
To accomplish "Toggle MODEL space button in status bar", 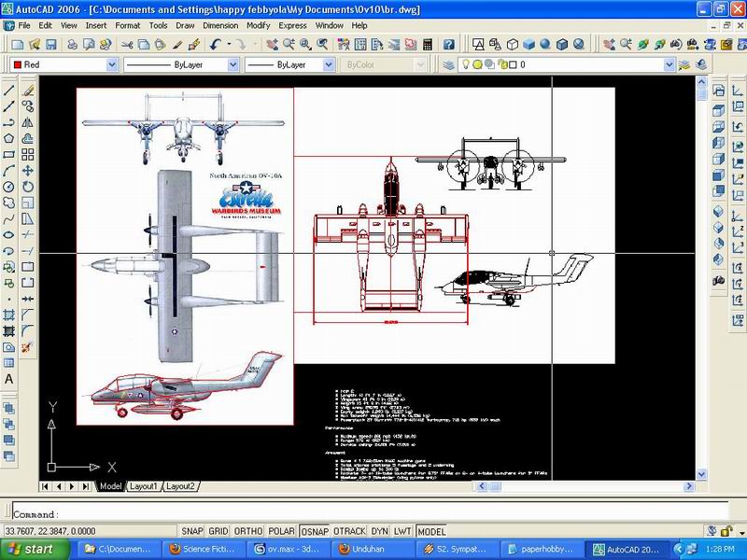I will [x=431, y=531].
